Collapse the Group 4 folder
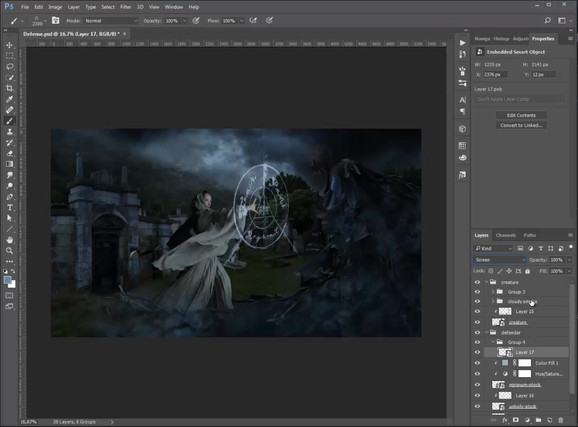Viewport: 578px width, 427px height. click(493, 342)
